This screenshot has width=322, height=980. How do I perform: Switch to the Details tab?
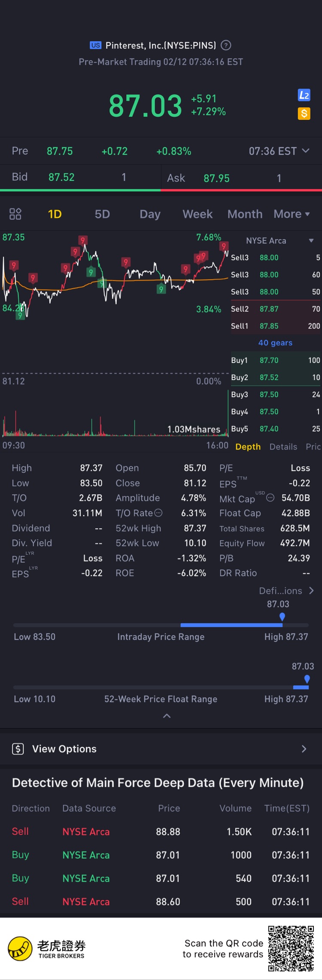coord(283,447)
